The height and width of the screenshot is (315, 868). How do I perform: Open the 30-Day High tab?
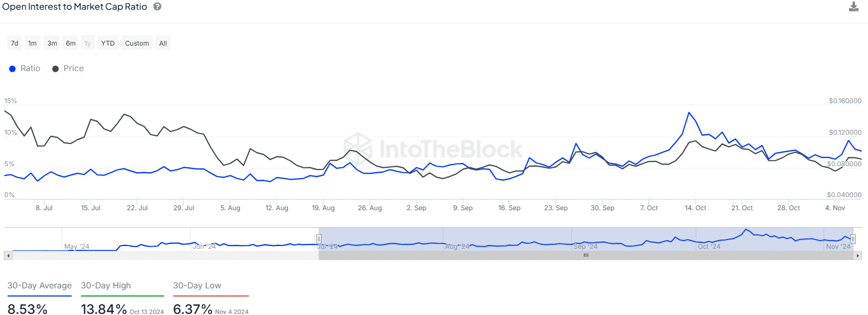click(106, 286)
